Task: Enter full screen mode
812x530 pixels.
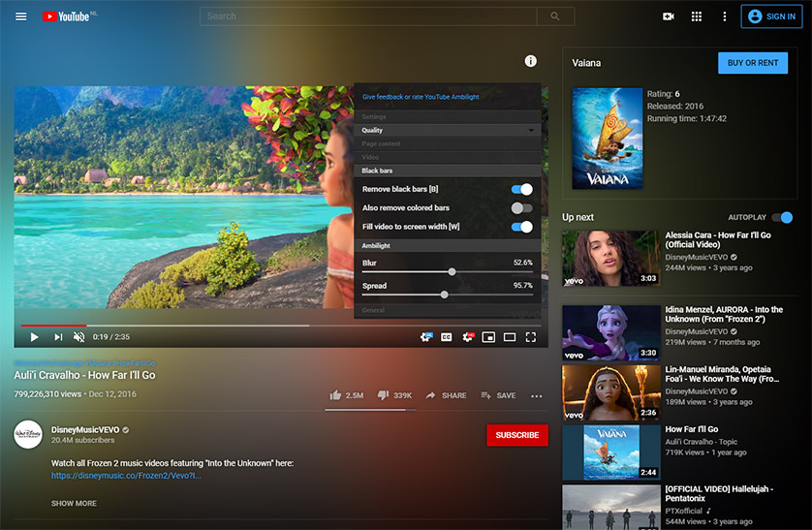Action: pos(531,337)
